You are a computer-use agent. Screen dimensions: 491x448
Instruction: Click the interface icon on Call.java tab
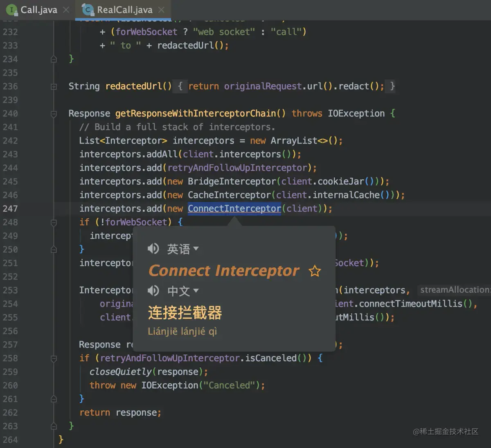tap(12, 10)
